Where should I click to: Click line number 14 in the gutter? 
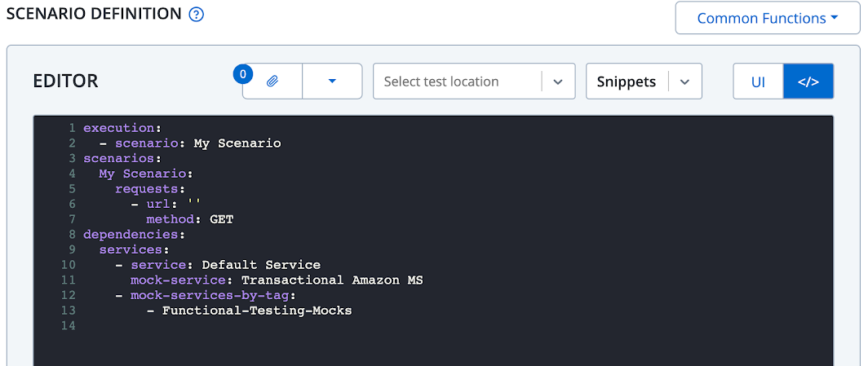click(x=69, y=325)
